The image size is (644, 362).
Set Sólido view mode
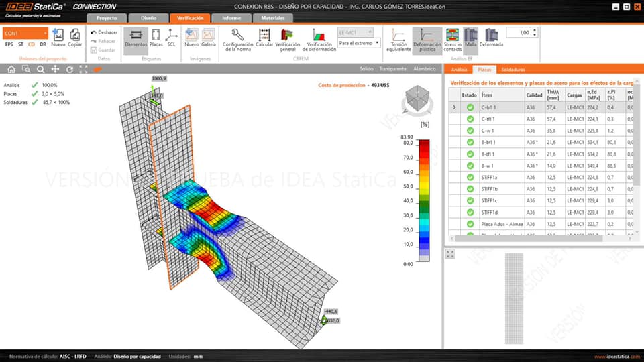(366, 69)
